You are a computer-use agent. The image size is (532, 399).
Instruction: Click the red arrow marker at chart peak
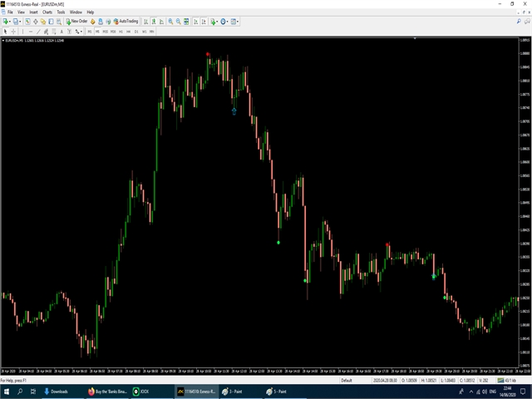click(x=208, y=55)
